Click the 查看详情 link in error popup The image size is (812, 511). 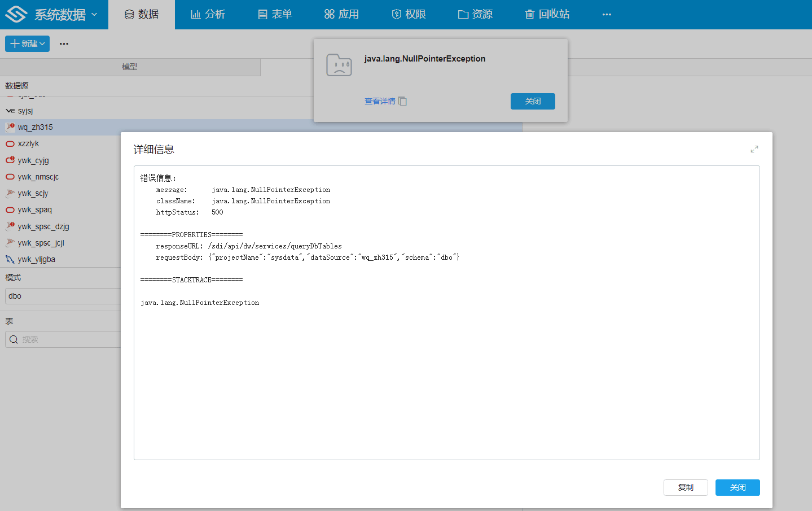379,101
